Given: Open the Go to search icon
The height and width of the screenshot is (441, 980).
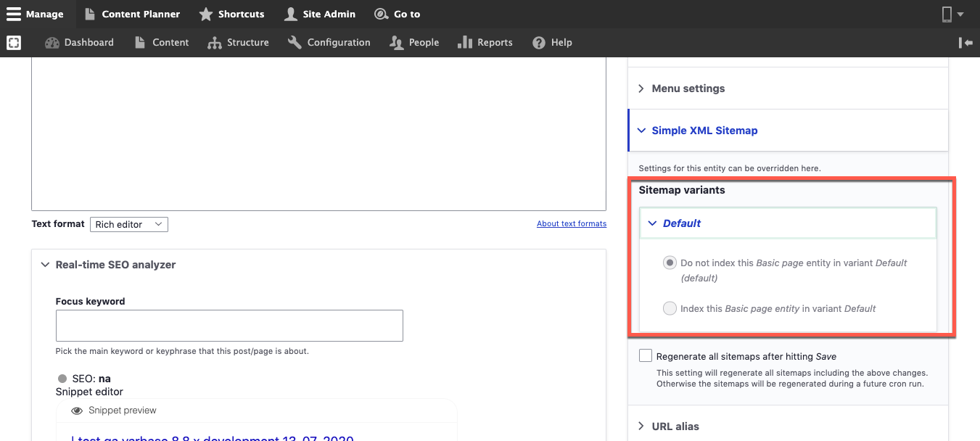Looking at the screenshot, I should pos(381,14).
